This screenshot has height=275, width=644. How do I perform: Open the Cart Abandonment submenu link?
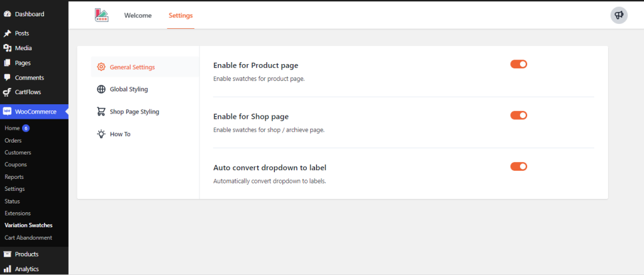tap(28, 237)
